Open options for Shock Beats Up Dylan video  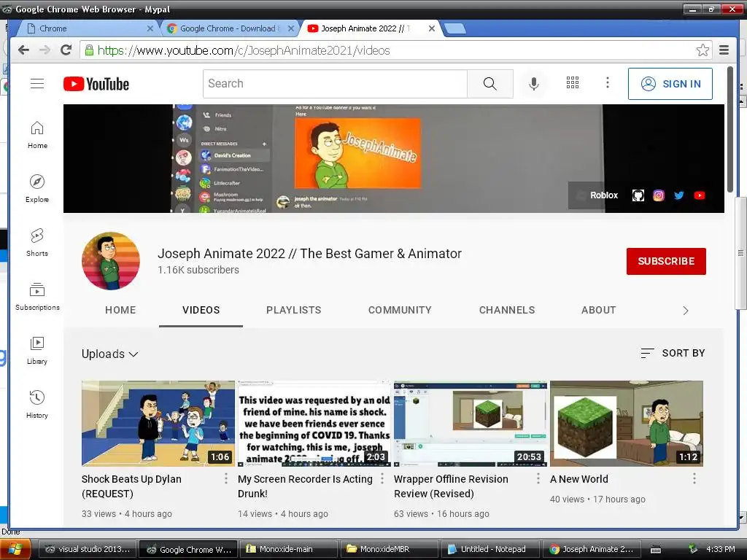tap(226, 478)
